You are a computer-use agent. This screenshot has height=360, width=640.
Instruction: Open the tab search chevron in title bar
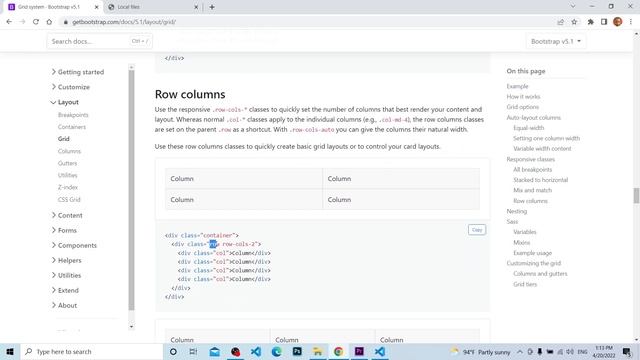573,7
